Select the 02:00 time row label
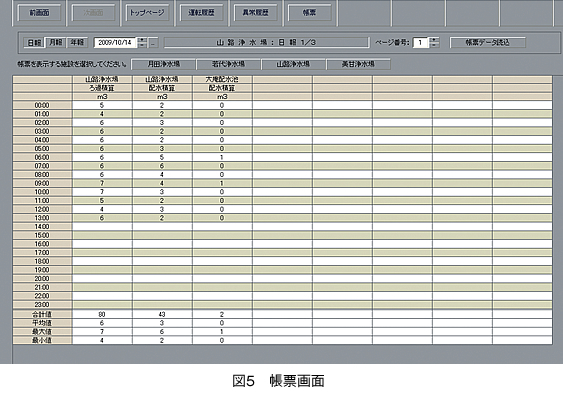563x393 pixels. (x=42, y=123)
